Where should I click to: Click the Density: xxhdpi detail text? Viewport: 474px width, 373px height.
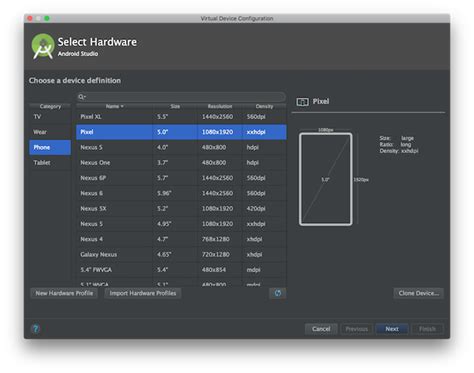399,151
